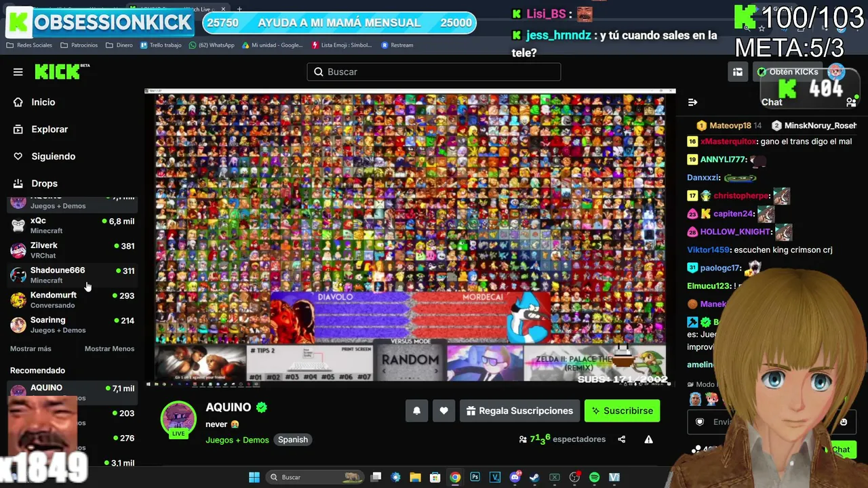Viewport: 868px width, 488px height.
Task: Click the green Suscribirse button
Action: coord(622,411)
